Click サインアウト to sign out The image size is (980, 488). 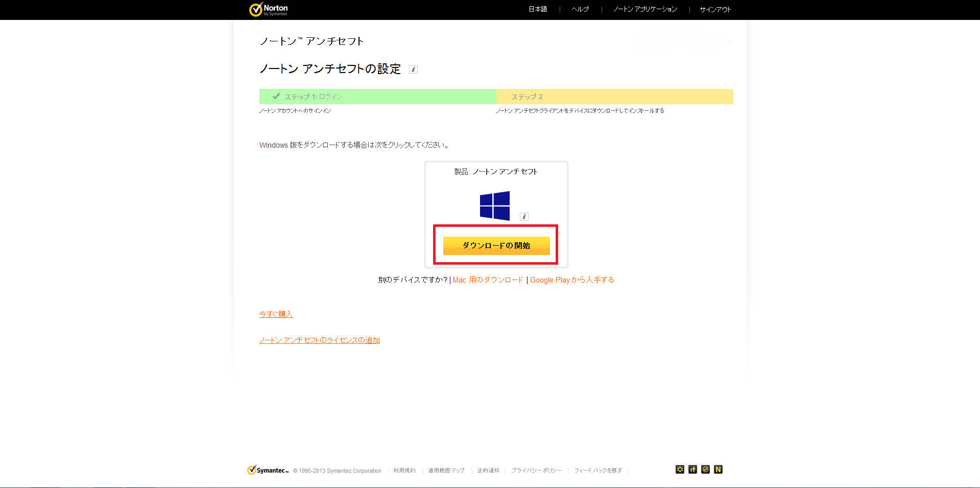715,9
